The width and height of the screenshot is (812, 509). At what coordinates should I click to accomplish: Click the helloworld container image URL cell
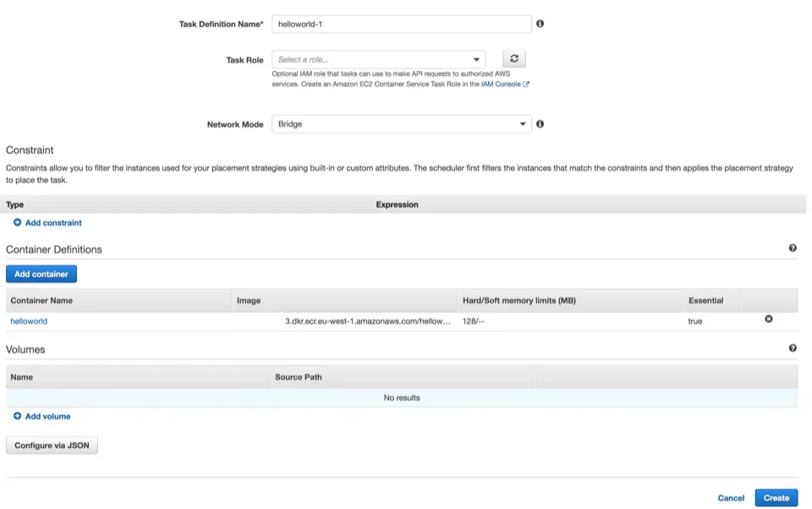point(343,321)
